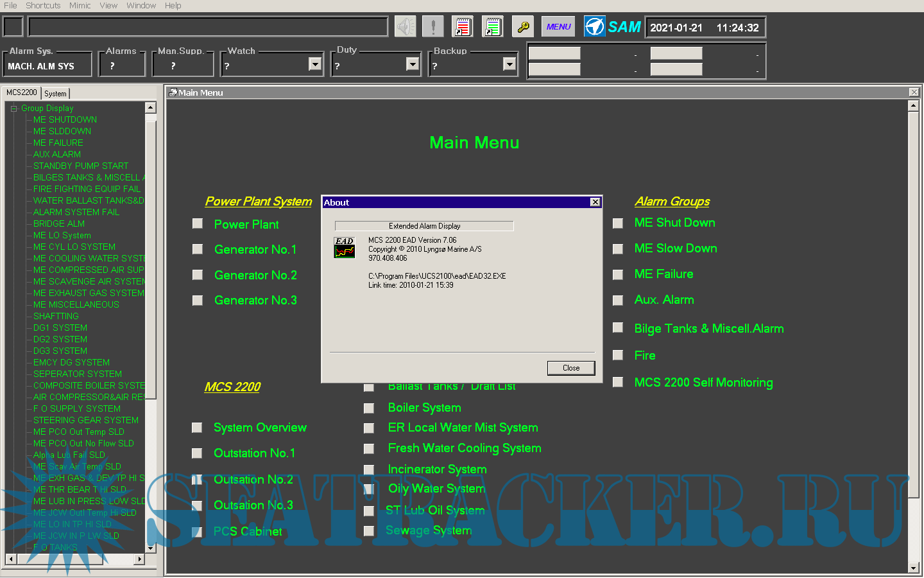Switch to the System tab
The width and height of the screenshot is (924, 578).
point(55,94)
